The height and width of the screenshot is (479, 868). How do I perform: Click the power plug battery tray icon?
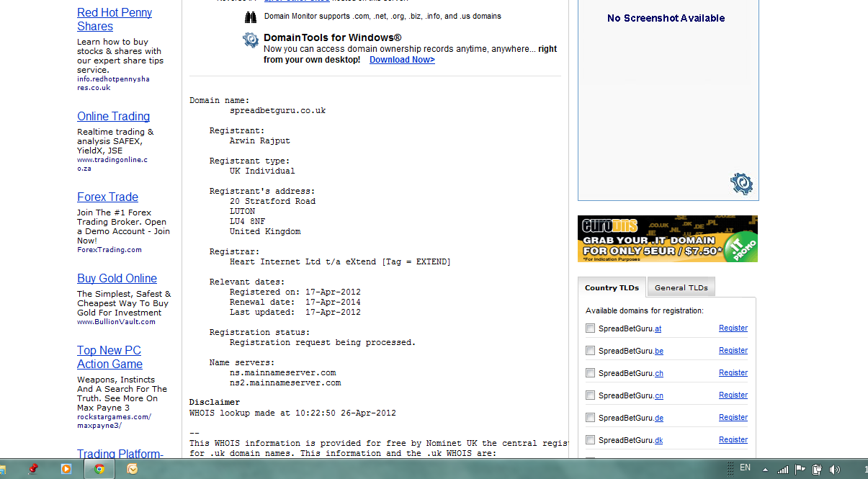[x=818, y=470]
